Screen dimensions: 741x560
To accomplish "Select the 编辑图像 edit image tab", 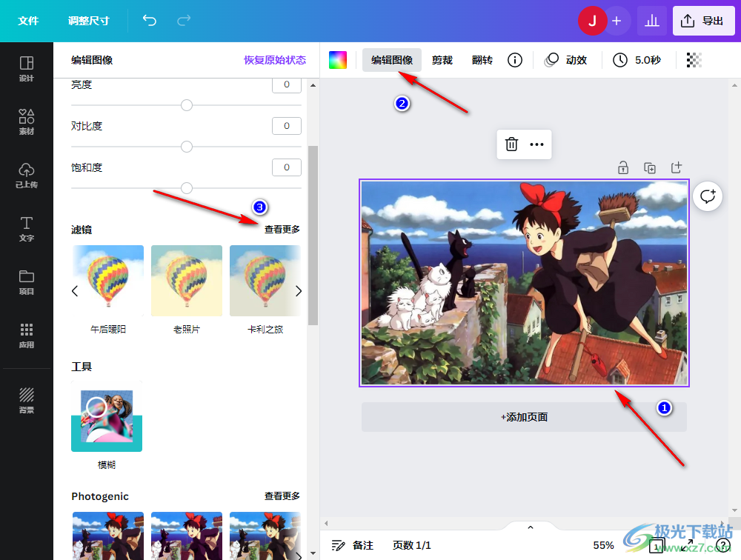I will coord(392,60).
